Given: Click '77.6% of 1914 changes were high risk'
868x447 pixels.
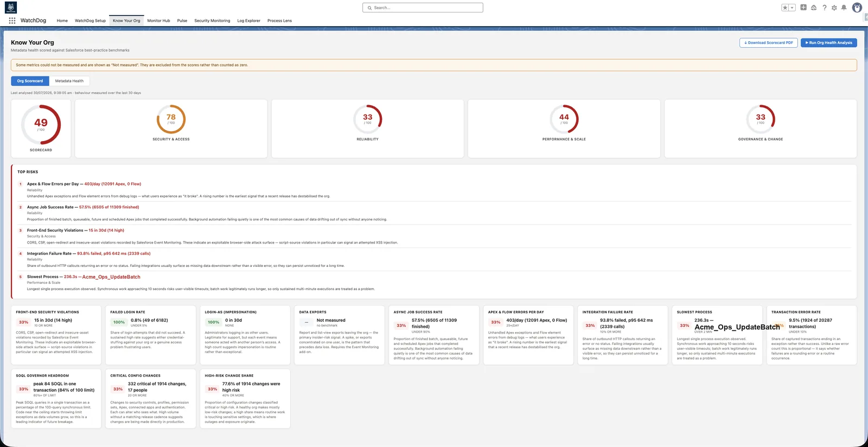Looking at the screenshot, I should tap(251, 387).
